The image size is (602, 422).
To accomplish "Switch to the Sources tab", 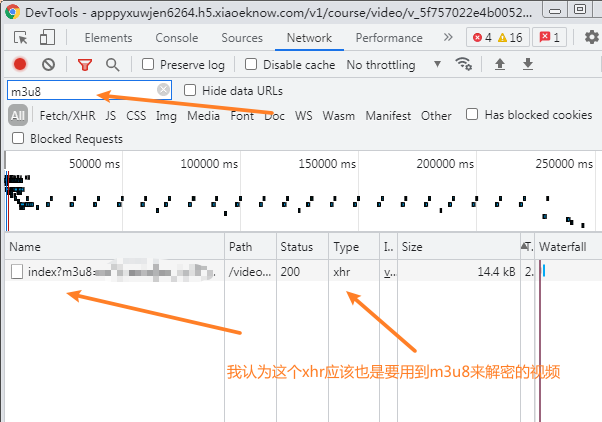I will pyautogui.click(x=242, y=38).
